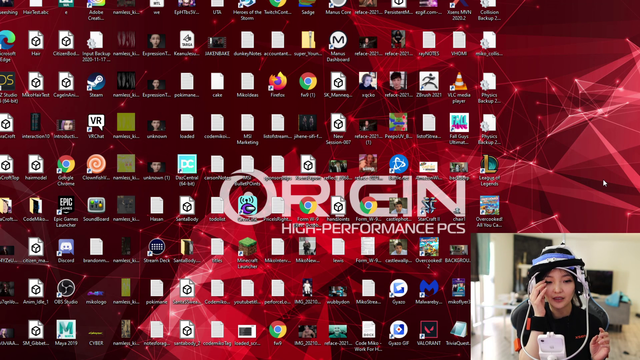Select the interaction10 file
The width and height of the screenshot is (640, 360).
(x=36, y=123)
